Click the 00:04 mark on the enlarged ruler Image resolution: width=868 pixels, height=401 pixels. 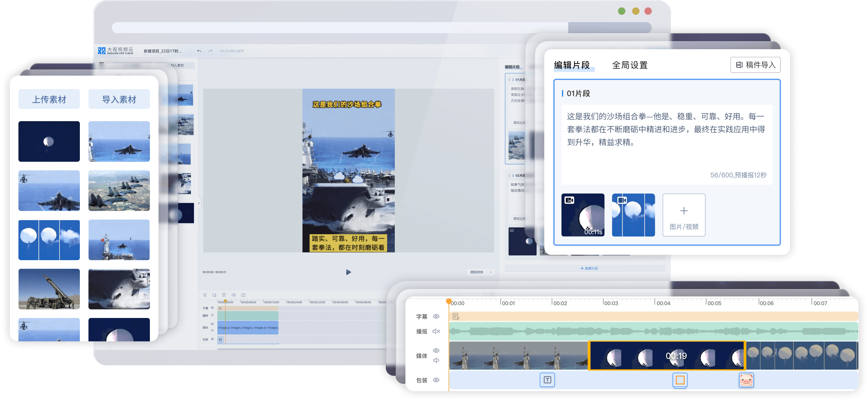click(663, 303)
